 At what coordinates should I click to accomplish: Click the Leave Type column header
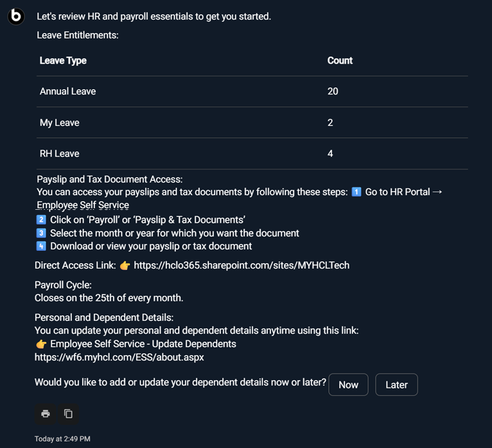click(x=63, y=60)
